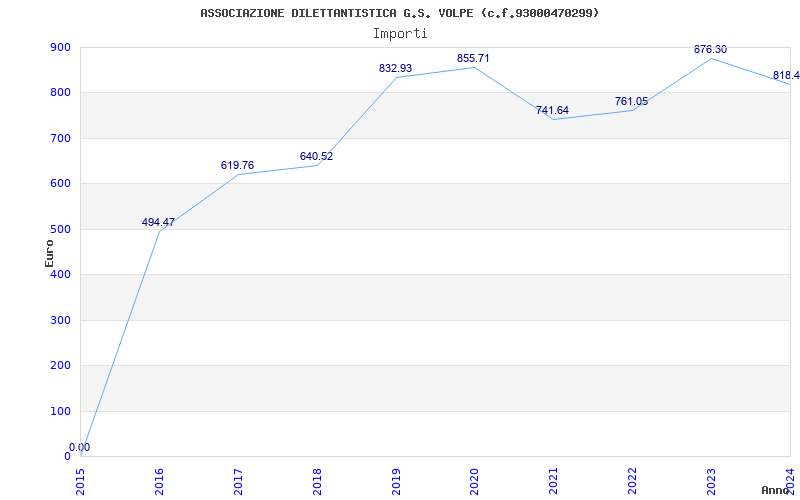The height and width of the screenshot is (500, 800).
Task: Select the 619.76 data point label
Action: [x=237, y=165]
